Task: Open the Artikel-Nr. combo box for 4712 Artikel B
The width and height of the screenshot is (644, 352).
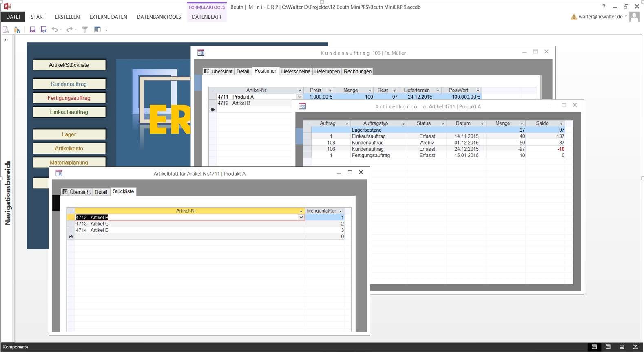Action: 301,218
